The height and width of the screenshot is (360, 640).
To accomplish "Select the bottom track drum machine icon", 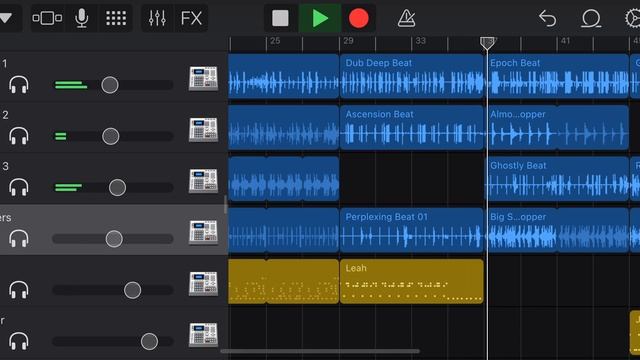I will click(x=203, y=335).
